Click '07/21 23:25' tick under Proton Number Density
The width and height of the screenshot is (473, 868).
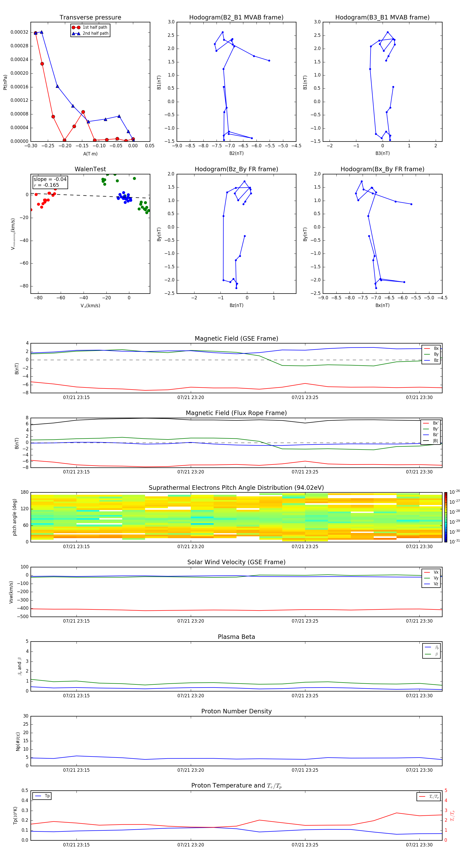[305, 770]
